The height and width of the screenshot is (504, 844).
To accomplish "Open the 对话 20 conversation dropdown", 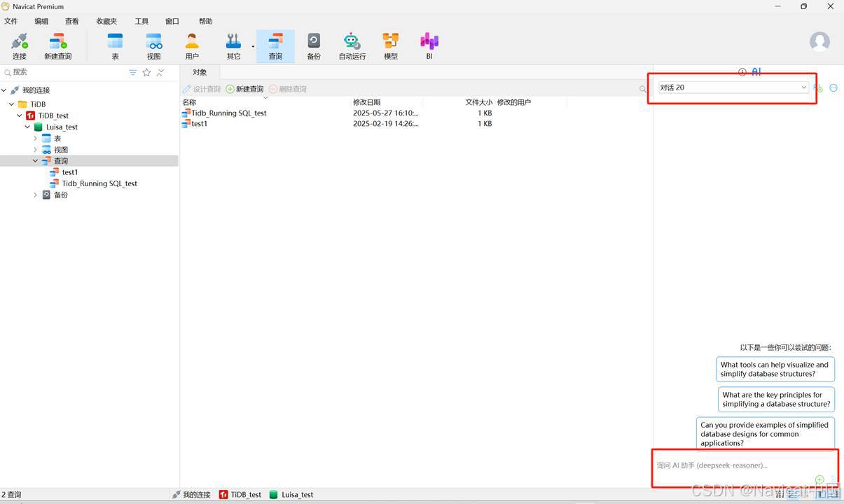I will coord(733,87).
